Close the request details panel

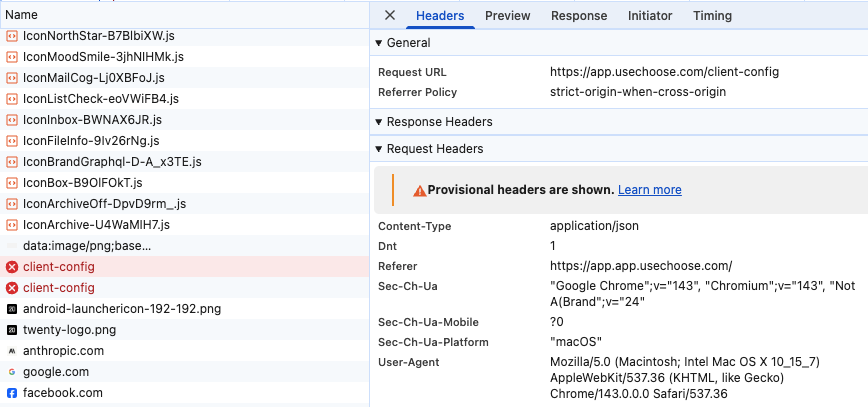(x=390, y=16)
